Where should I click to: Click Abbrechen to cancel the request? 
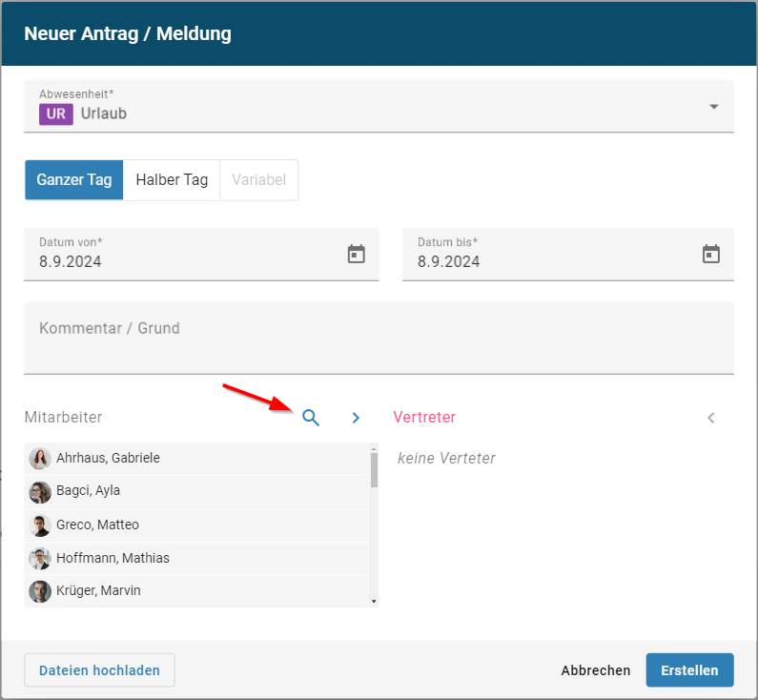tap(596, 670)
